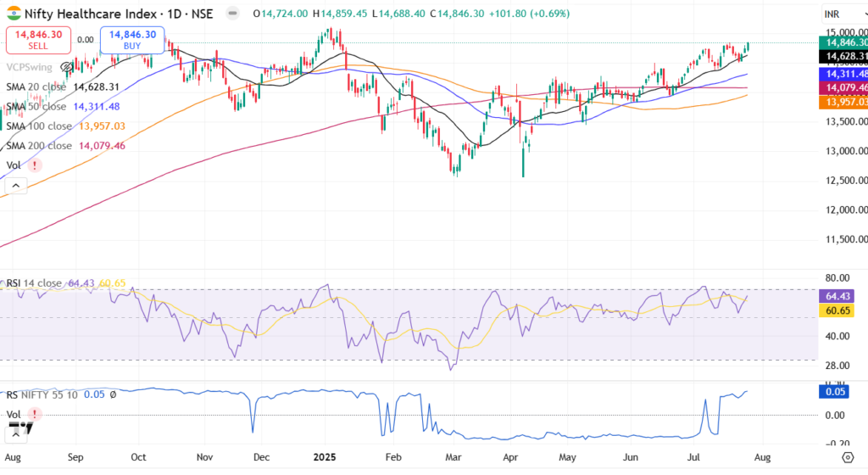Click the low value L14,688.40
Image resolution: width=868 pixels, height=475 pixels.
pyautogui.click(x=398, y=14)
